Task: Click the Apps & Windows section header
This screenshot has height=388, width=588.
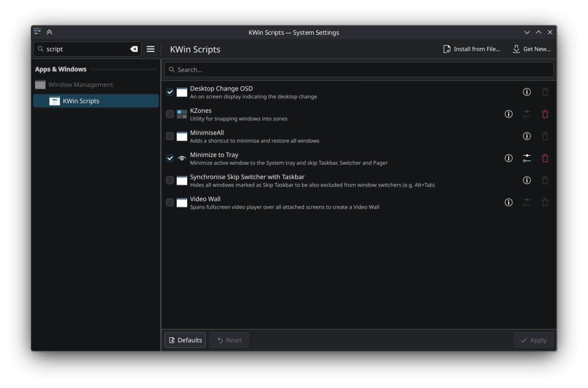Action: click(x=61, y=69)
